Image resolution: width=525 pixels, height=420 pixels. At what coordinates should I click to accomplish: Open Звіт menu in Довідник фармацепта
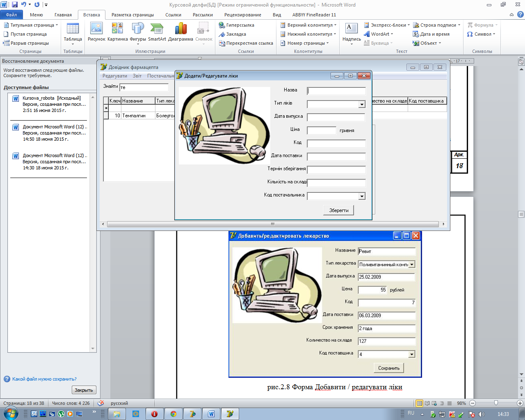137,76
